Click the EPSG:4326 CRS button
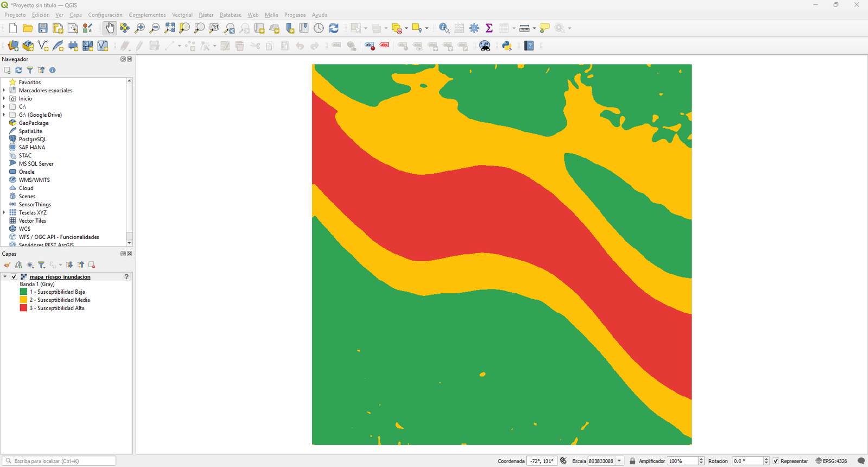Viewport: 868px width, 467px height. coord(832,461)
